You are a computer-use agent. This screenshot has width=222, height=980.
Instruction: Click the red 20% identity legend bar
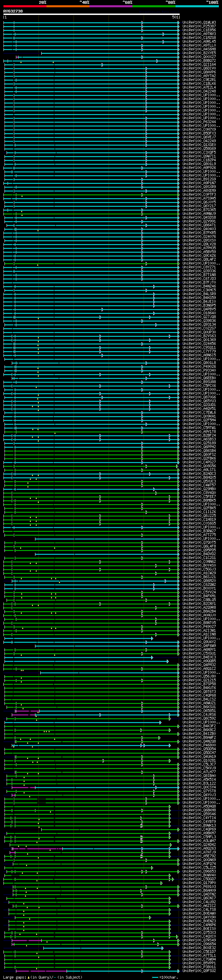coord(25,7)
